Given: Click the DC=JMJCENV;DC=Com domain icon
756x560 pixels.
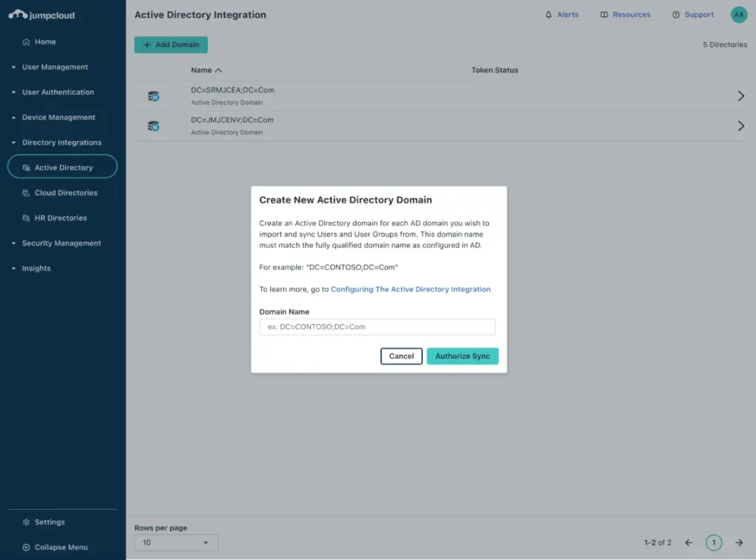Looking at the screenshot, I should (x=154, y=126).
